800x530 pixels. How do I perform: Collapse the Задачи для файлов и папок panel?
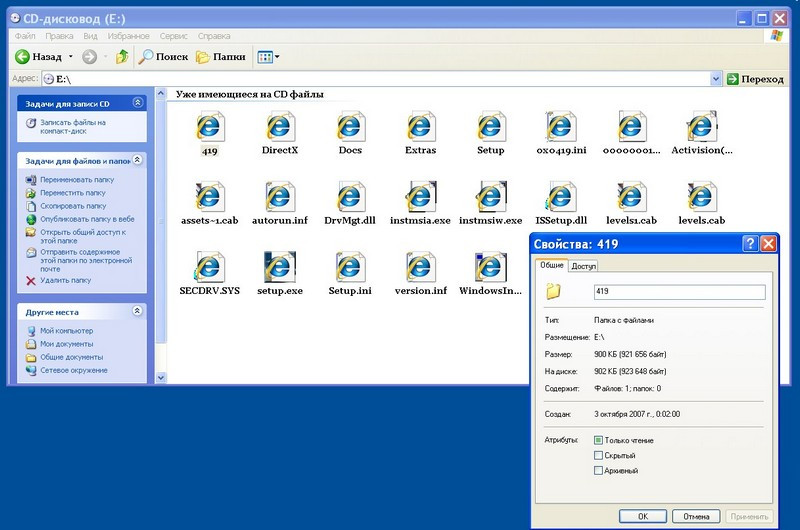click(x=138, y=160)
